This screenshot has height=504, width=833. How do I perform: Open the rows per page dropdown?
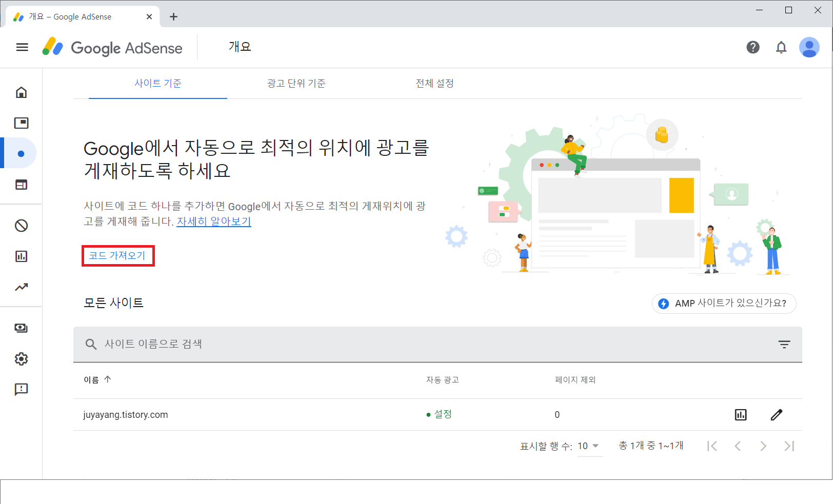pyautogui.click(x=589, y=446)
